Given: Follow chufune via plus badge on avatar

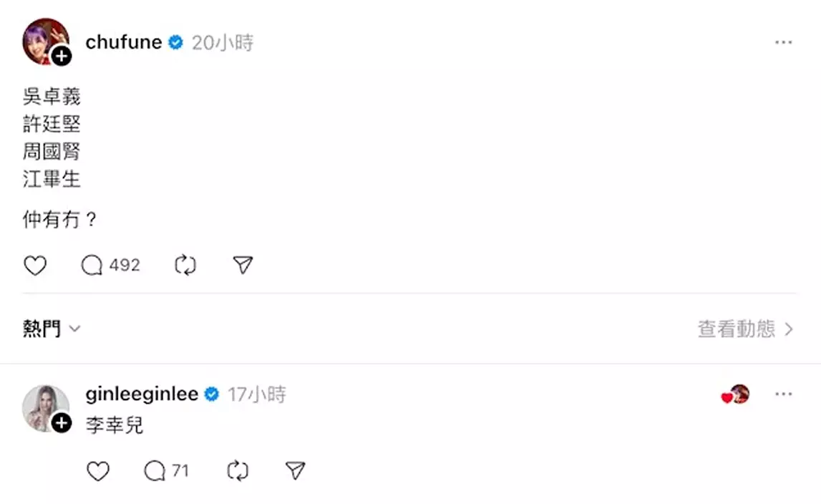Looking at the screenshot, I should click(x=62, y=57).
